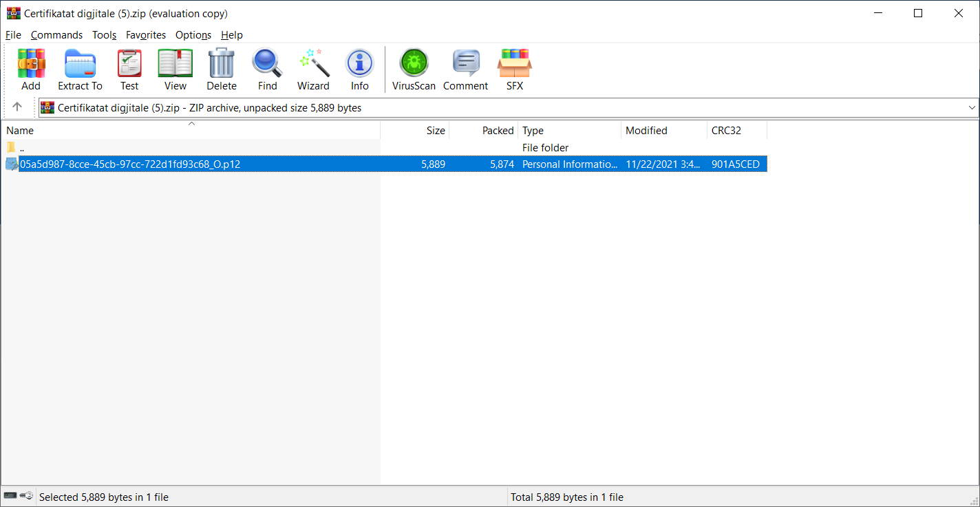
Task: Sort by the CRC32 column header
Action: tap(737, 130)
